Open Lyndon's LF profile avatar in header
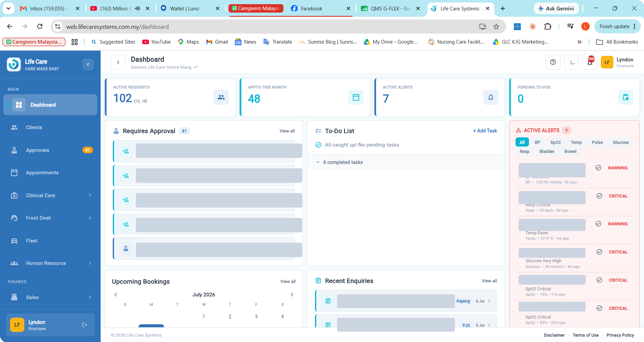Image resolution: width=644 pixels, height=342 pixels. pos(607,62)
